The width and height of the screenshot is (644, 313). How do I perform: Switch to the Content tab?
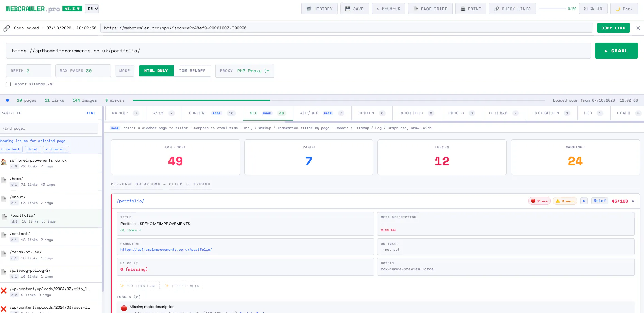(212, 113)
